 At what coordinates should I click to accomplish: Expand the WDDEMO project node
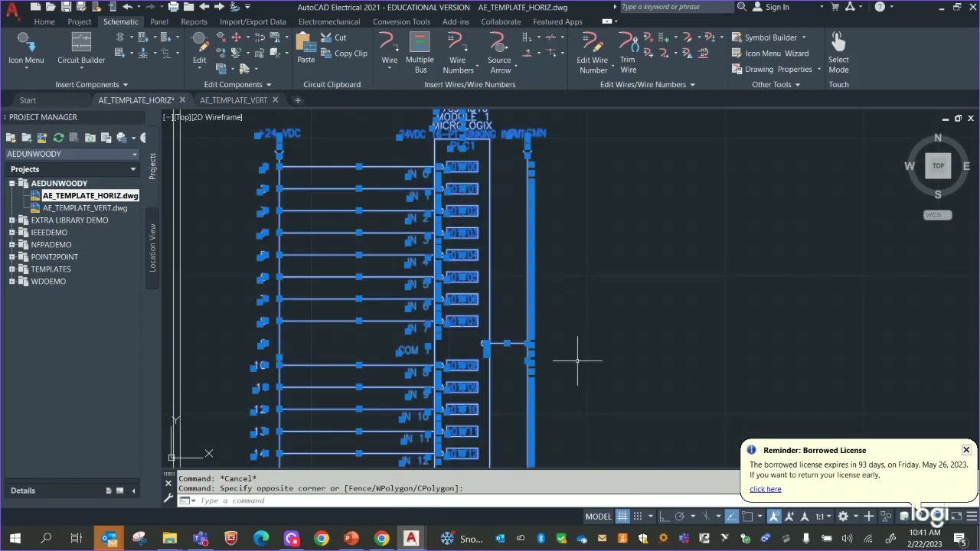click(12, 282)
